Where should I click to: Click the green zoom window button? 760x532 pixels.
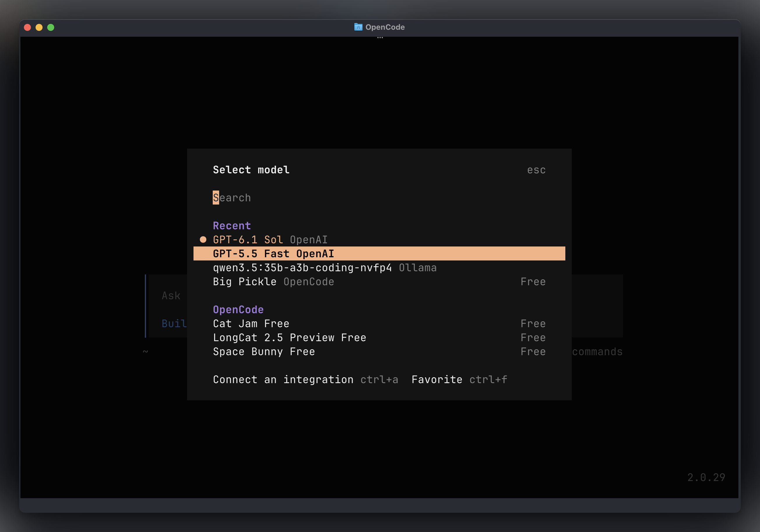pyautogui.click(x=51, y=27)
